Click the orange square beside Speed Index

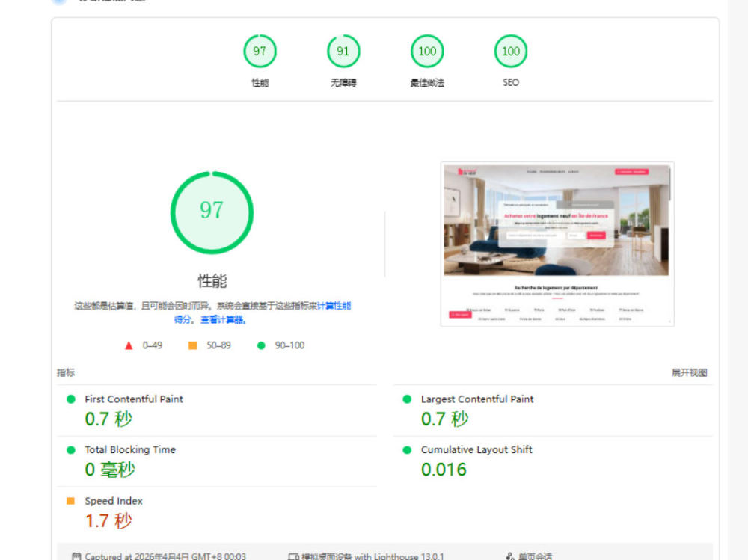tap(70, 501)
